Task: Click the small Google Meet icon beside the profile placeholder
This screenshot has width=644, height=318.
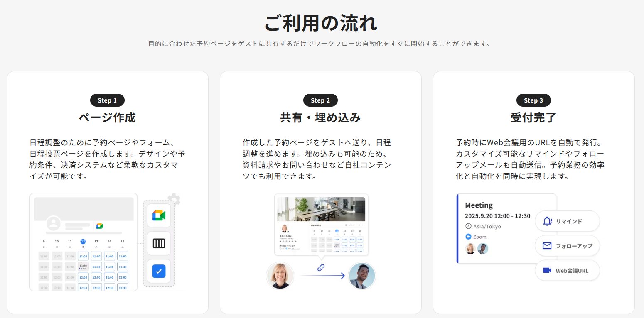Action: [100, 226]
